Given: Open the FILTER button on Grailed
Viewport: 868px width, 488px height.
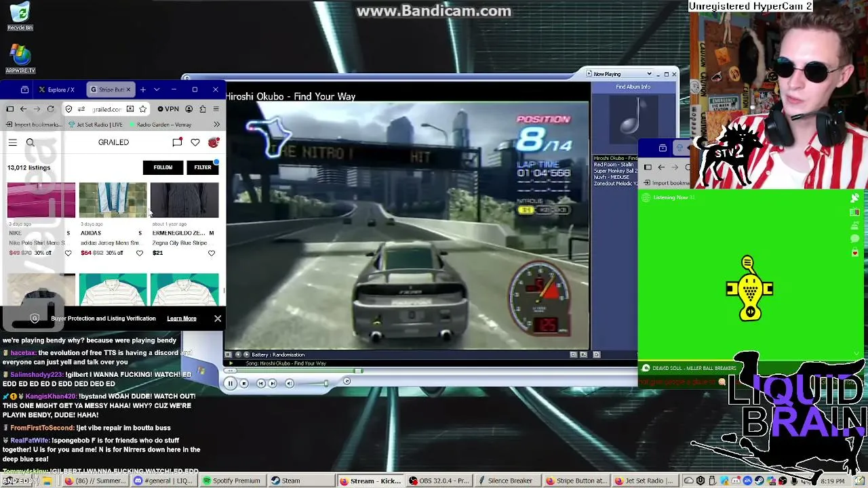Looking at the screenshot, I should pyautogui.click(x=203, y=167).
